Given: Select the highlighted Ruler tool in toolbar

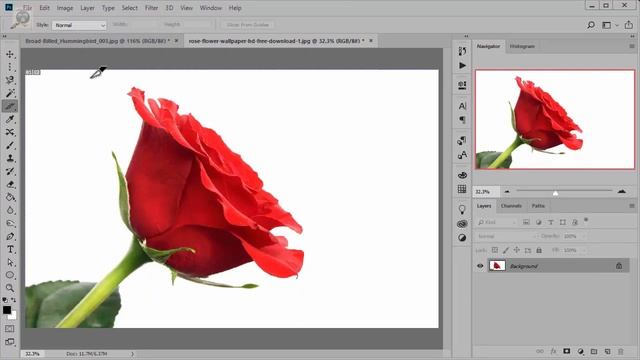Looking at the screenshot, I should [10, 106].
